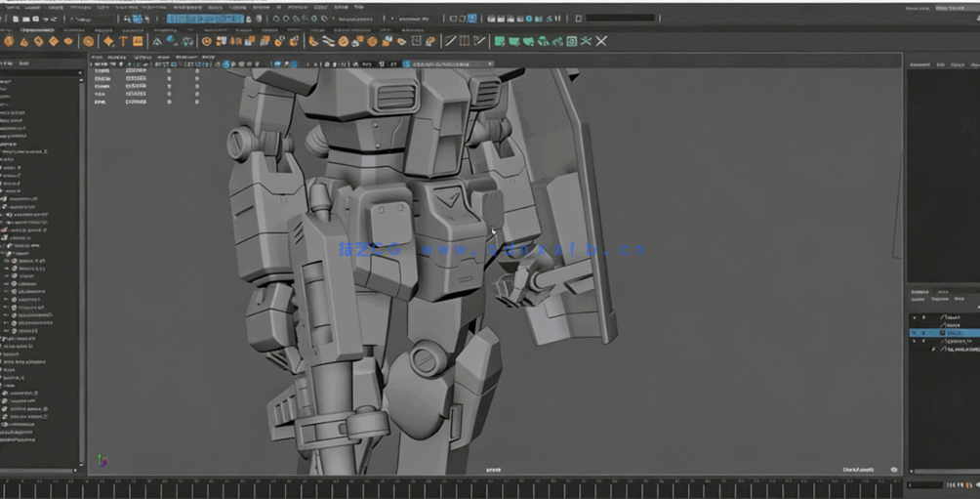Create a Polygon Cube from the shelf
Viewport: 980px width, 499px height.
tap(22, 41)
